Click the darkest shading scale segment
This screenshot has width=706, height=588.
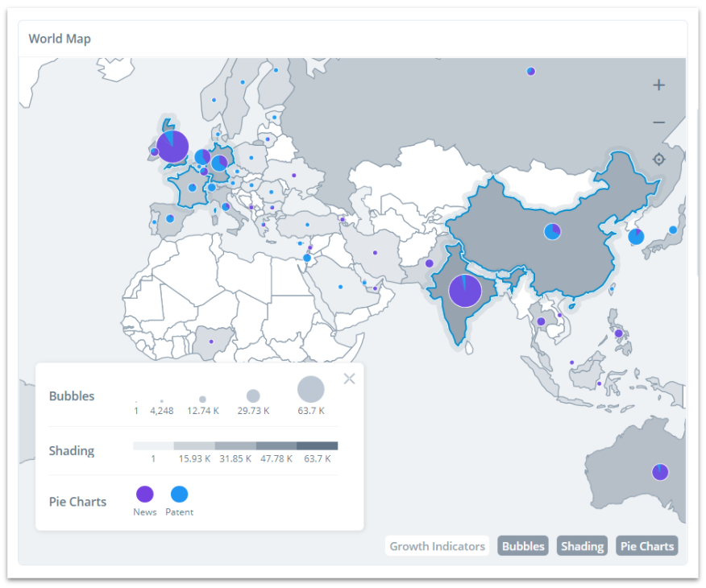pos(318,445)
